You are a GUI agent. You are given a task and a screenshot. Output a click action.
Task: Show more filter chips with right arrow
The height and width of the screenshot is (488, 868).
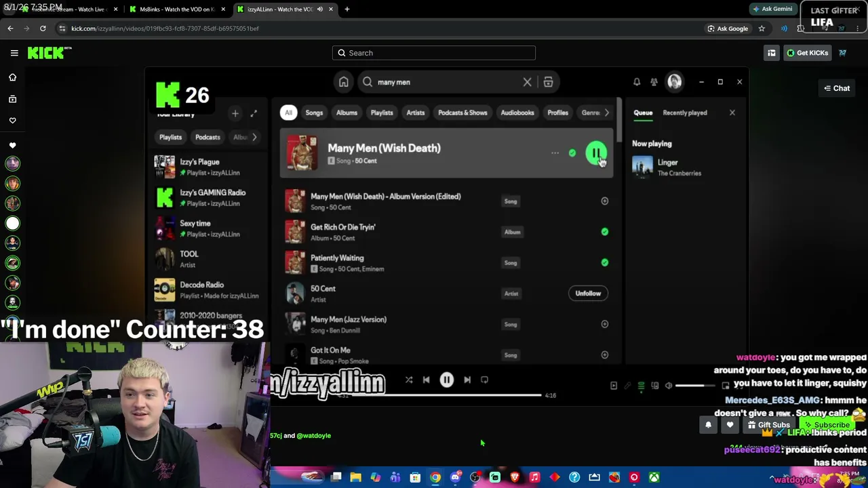[x=607, y=113]
